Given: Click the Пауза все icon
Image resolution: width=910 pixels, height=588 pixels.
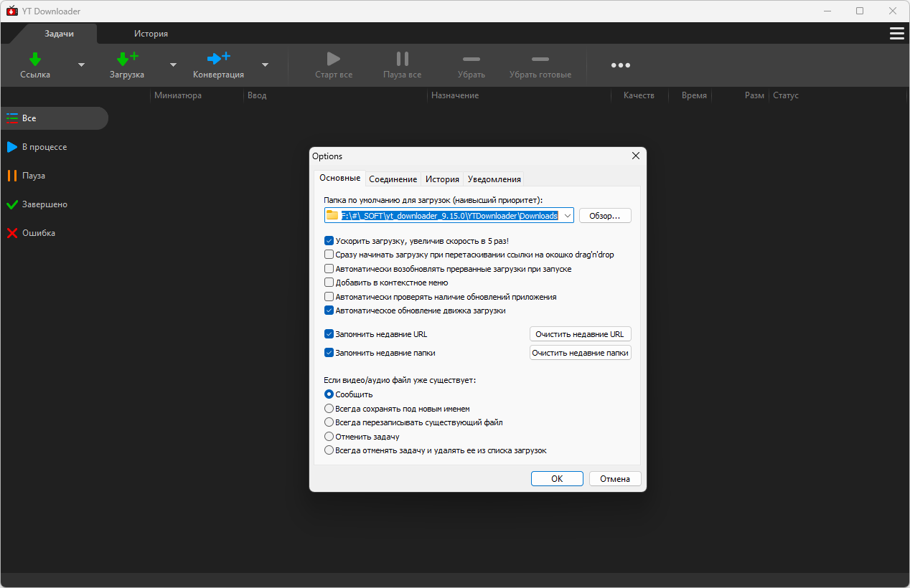Looking at the screenshot, I should (x=403, y=59).
